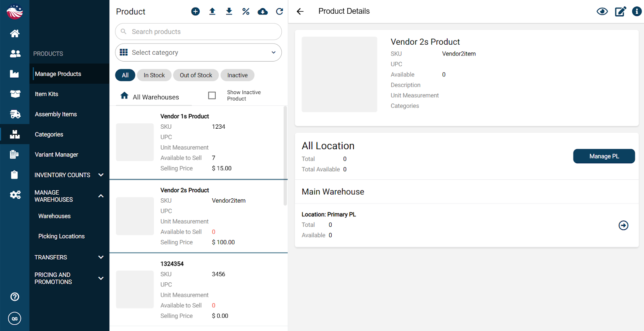Expand the Inventory Counts section

point(68,175)
